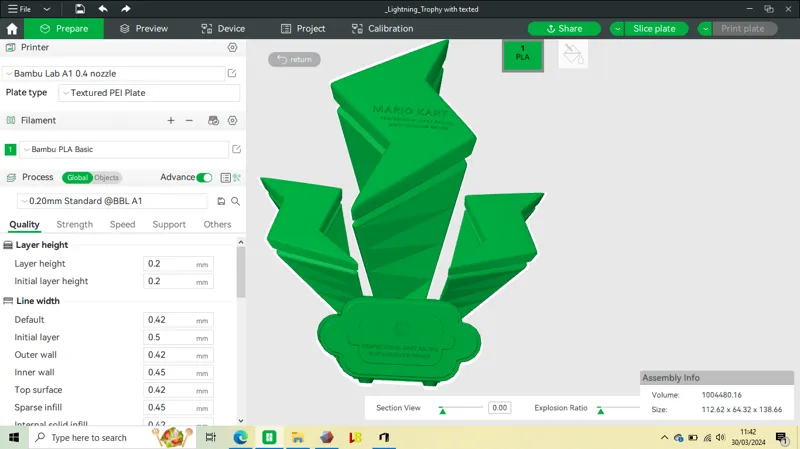The image size is (800, 449).
Task: Click the Sparse infill line width field
Action: point(178,408)
